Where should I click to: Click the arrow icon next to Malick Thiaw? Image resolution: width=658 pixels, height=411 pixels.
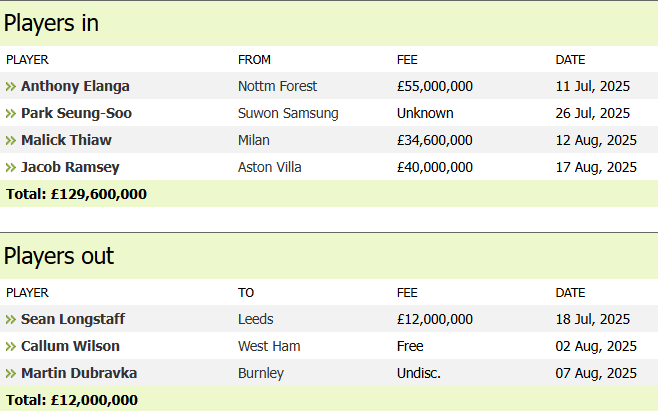(x=11, y=140)
